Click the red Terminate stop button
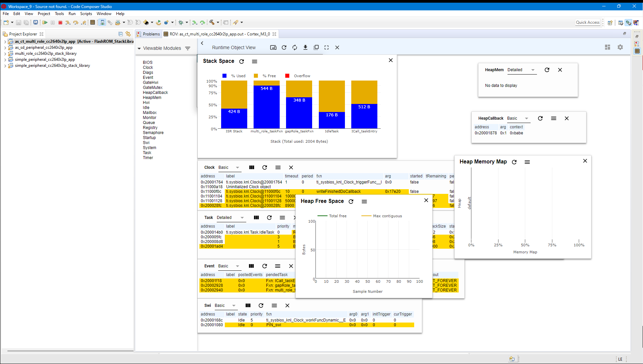This screenshot has width=643, height=364. pyautogui.click(x=60, y=22)
